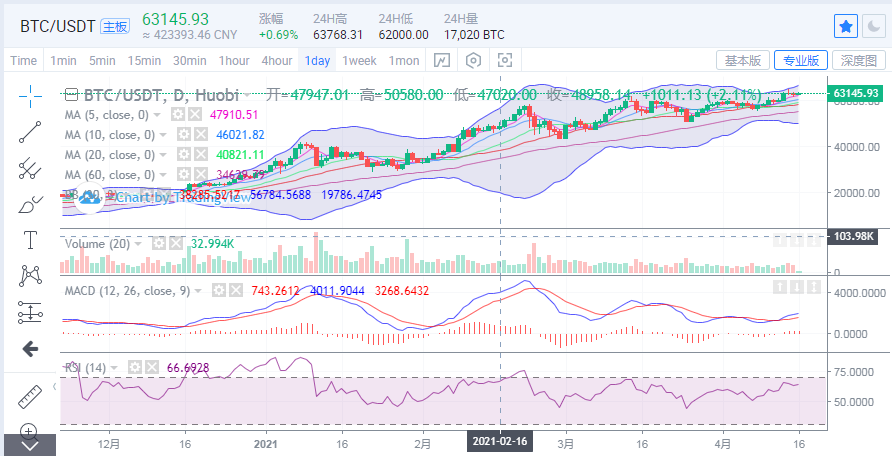Toggle dark mode moon button
Image resolution: width=892 pixels, height=456 pixels.
tap(873, 26)
